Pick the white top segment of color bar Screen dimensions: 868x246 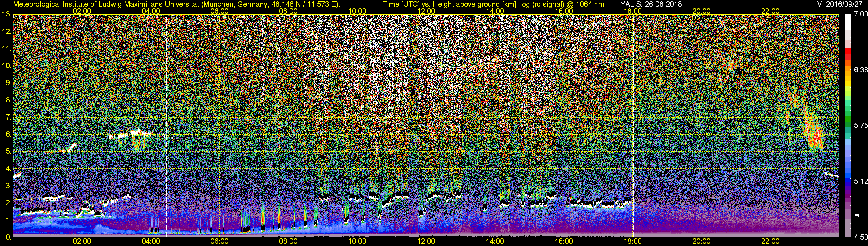click(848, 22)
